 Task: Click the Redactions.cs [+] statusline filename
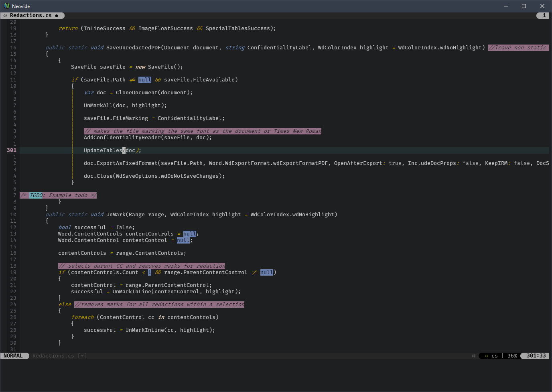click(x=60, y=356)
